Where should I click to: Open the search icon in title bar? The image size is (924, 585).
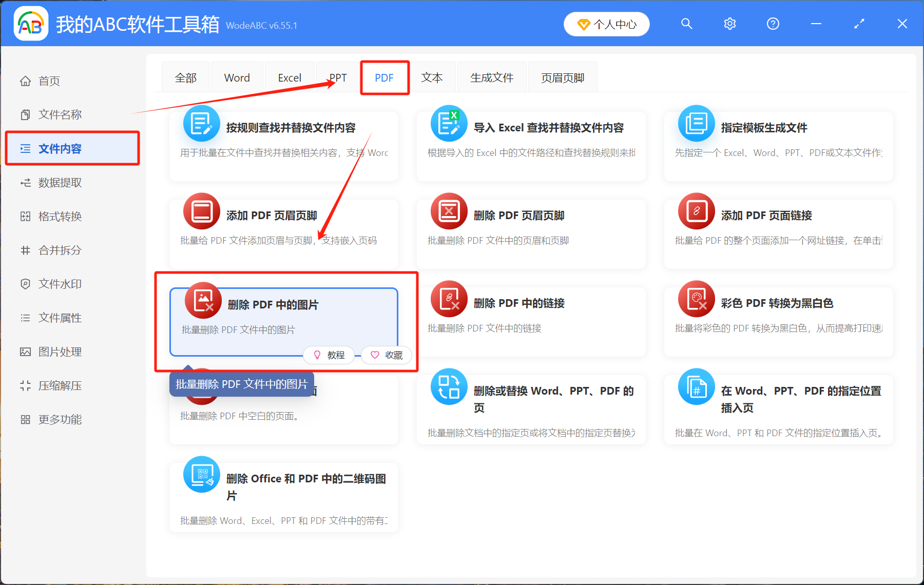point(686,24)
